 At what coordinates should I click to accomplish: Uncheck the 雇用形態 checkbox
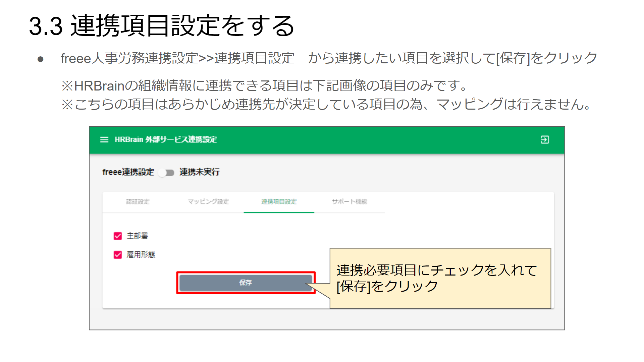click(x=118, y=255)
